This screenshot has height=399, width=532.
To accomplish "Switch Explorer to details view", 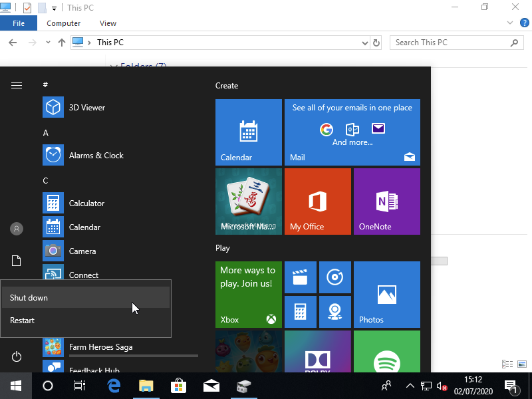I will pyautogui.click(x=507, y=364).
